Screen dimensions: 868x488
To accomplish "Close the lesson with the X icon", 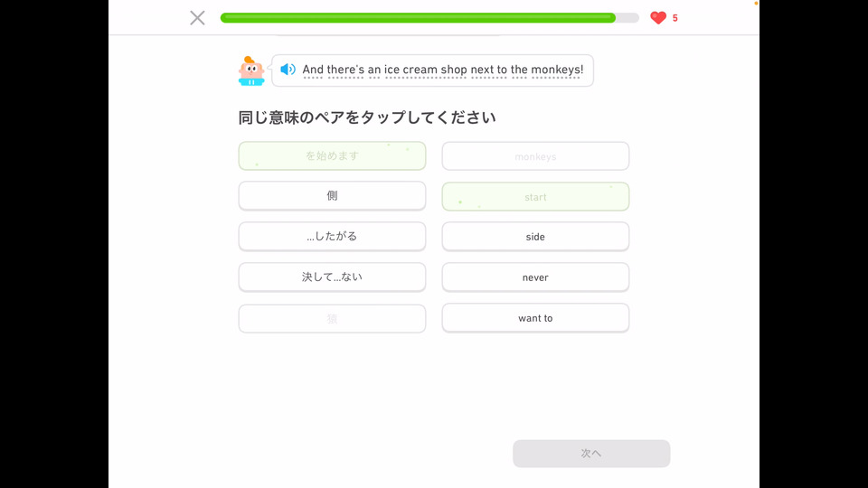I will point(197,18).
